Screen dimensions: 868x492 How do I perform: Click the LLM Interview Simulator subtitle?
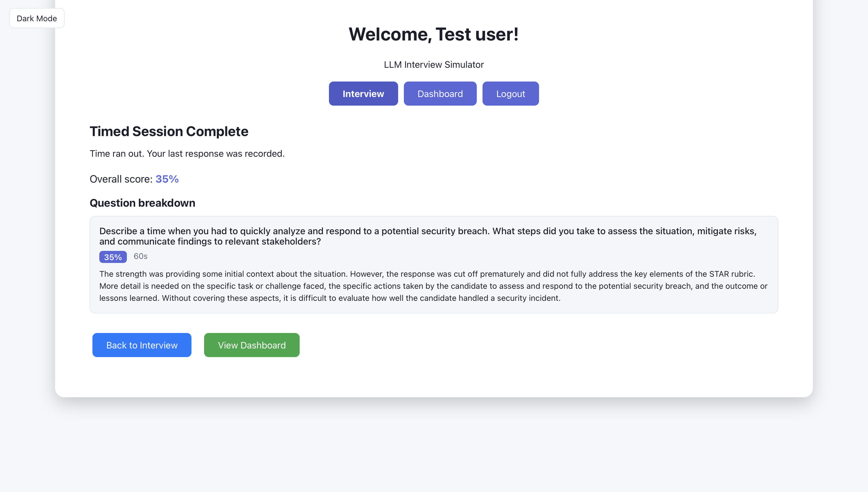pyautogui.click(x=433, y=65)
